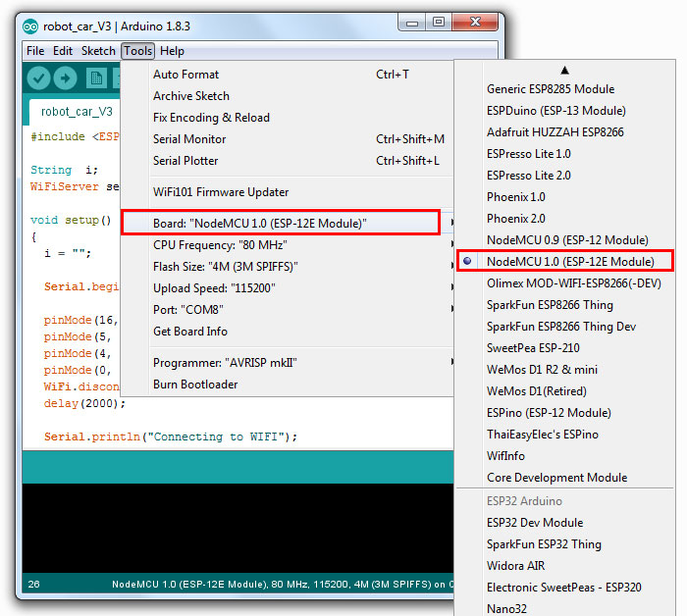Click the delay(2000); code line
Screen dimensions: 687x616
84,403
